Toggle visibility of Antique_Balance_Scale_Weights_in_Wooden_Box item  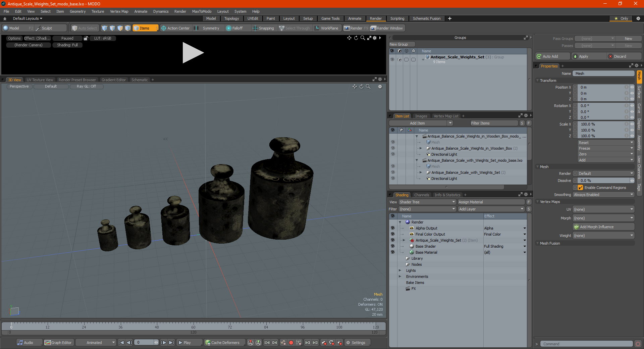(x=393, y=148)
